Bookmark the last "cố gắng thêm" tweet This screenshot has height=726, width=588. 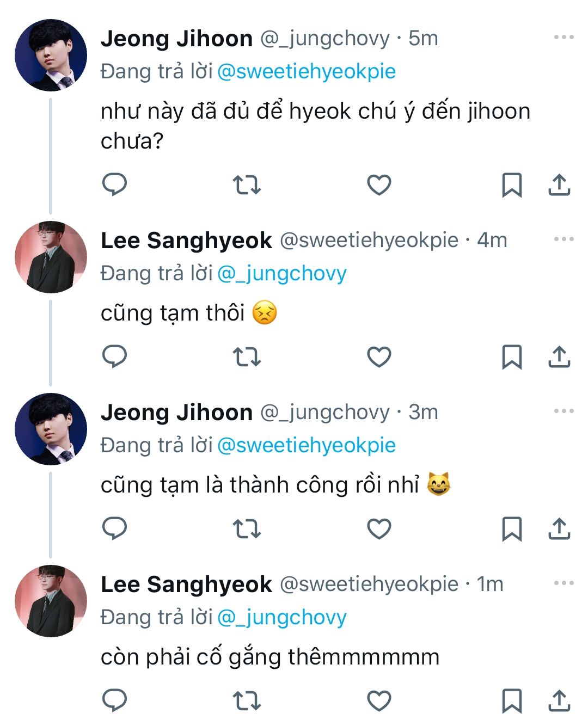click(x=511, y=700)
